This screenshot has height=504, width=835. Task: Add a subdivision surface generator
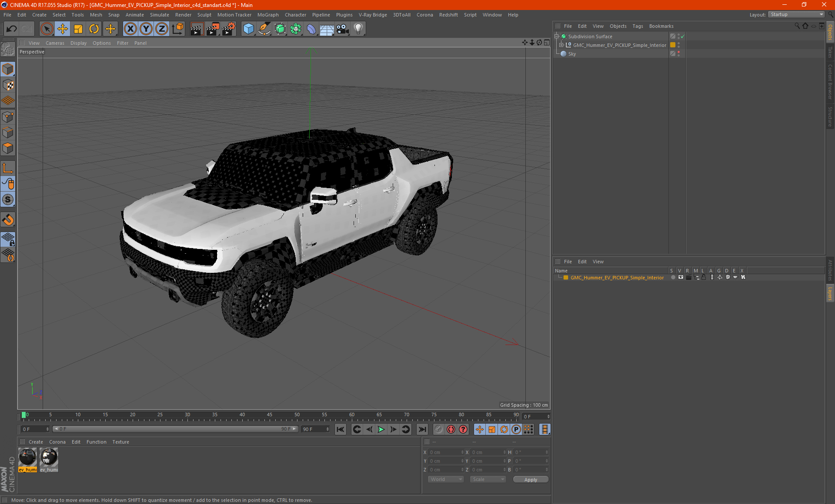(280, 29)
